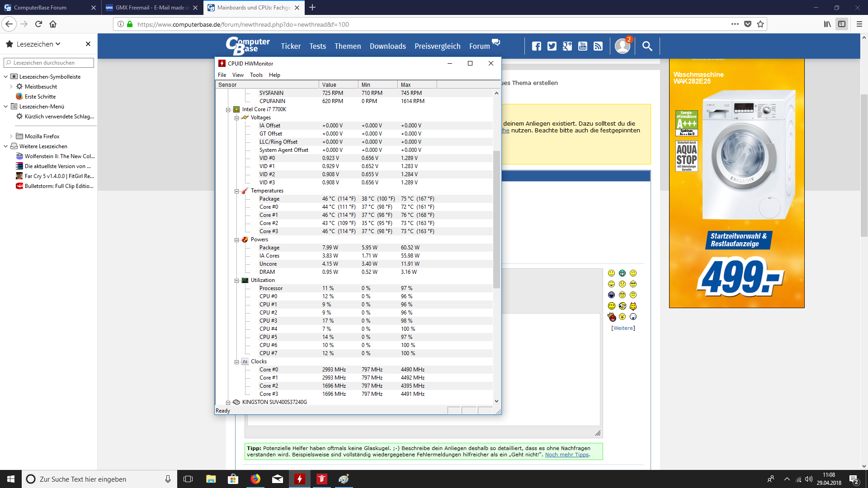868x488 pixels.
Task: Click the HWMonitor vertical scrollbar thumb
Action: [496, 219]
